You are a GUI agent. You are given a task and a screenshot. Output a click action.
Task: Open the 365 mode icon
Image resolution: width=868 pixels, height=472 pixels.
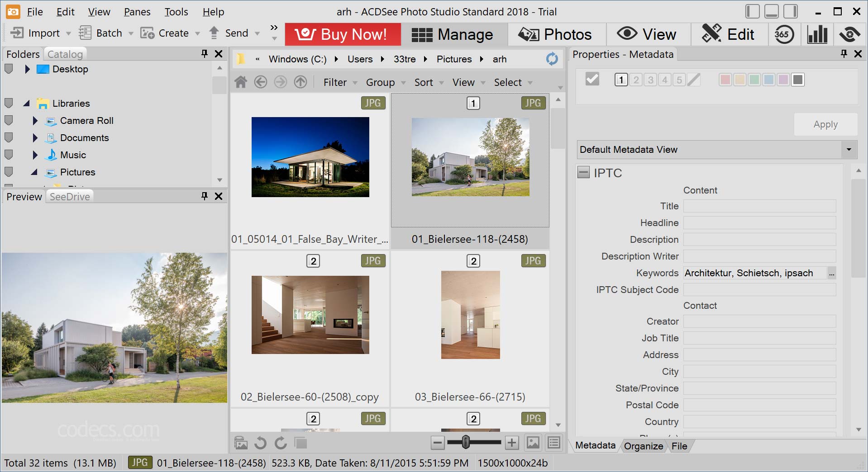click(784, 34)
